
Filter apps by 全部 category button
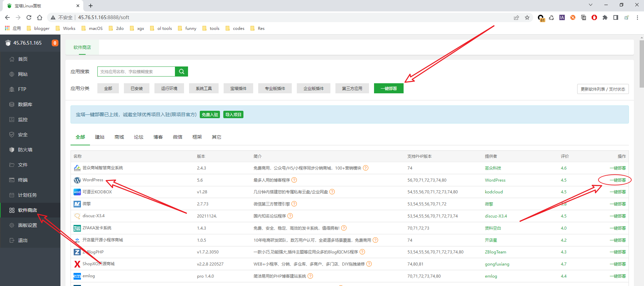point(108,88)
